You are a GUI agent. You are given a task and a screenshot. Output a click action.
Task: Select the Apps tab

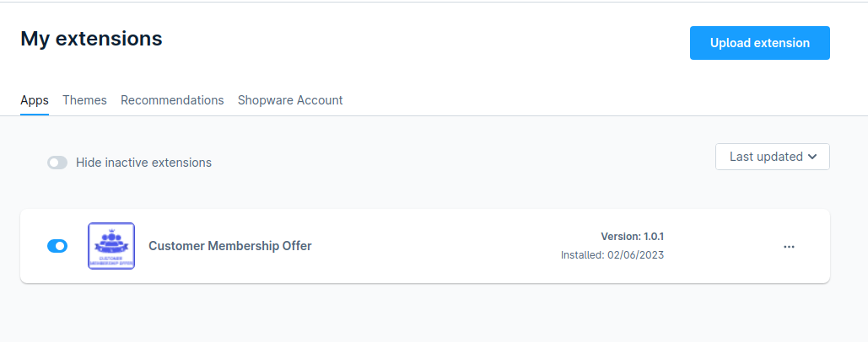click(x=35, y=100)
